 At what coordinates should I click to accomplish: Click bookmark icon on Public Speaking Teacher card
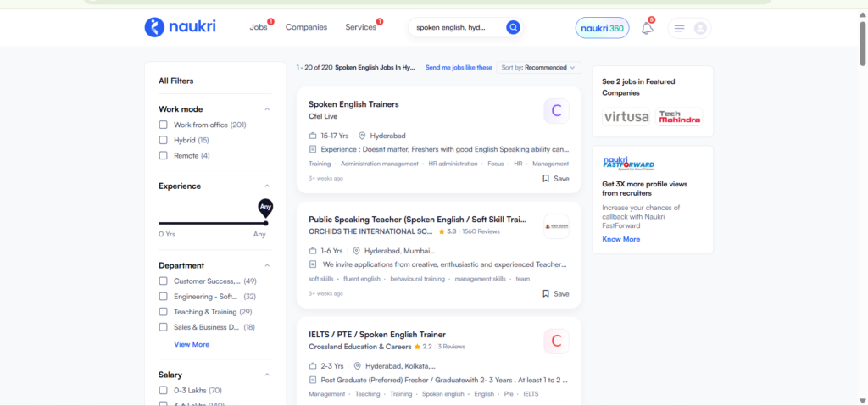546,293
